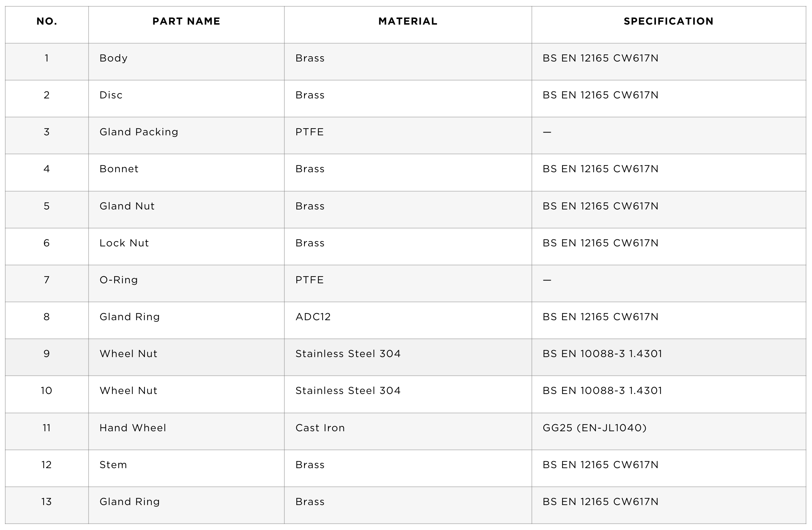Click BS EN 10088-3 1.4301 in row 10
Image resolution: width=812 pixels, height=530 pixels.
[602, 391]
